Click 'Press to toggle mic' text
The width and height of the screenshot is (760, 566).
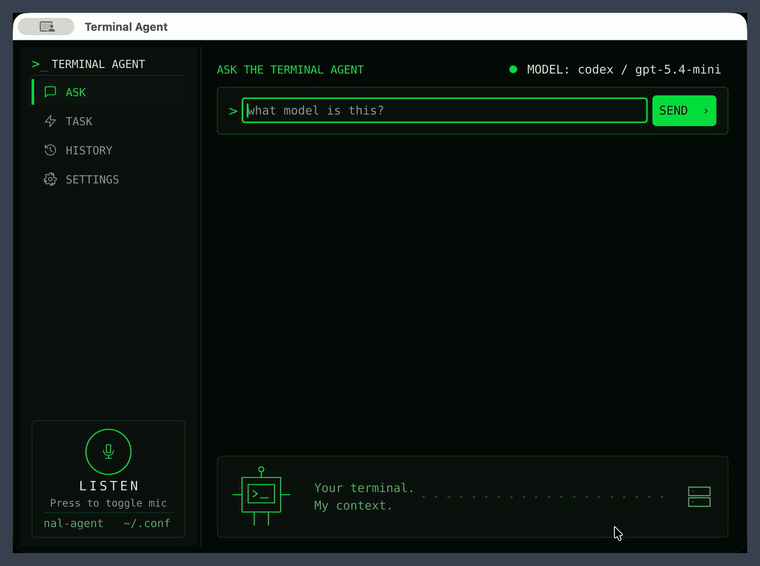coord(108,503)
